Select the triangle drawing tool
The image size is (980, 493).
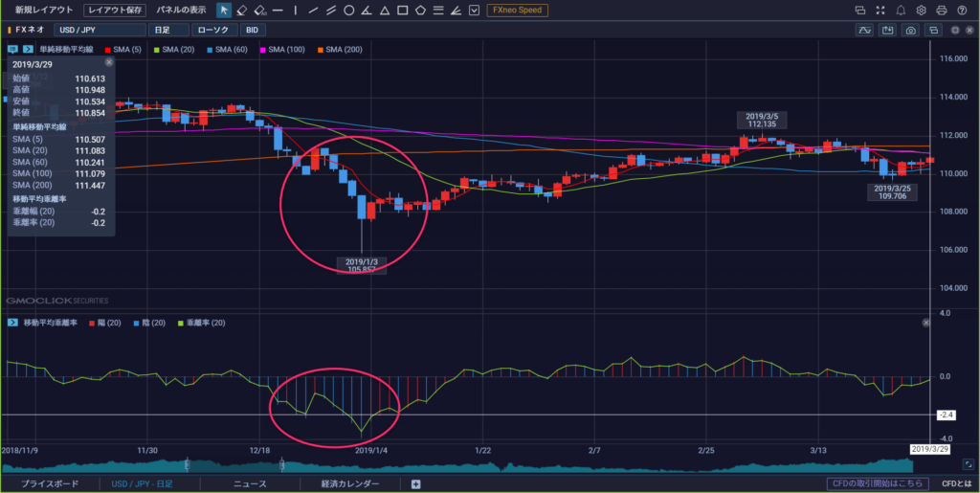(385, 10)
